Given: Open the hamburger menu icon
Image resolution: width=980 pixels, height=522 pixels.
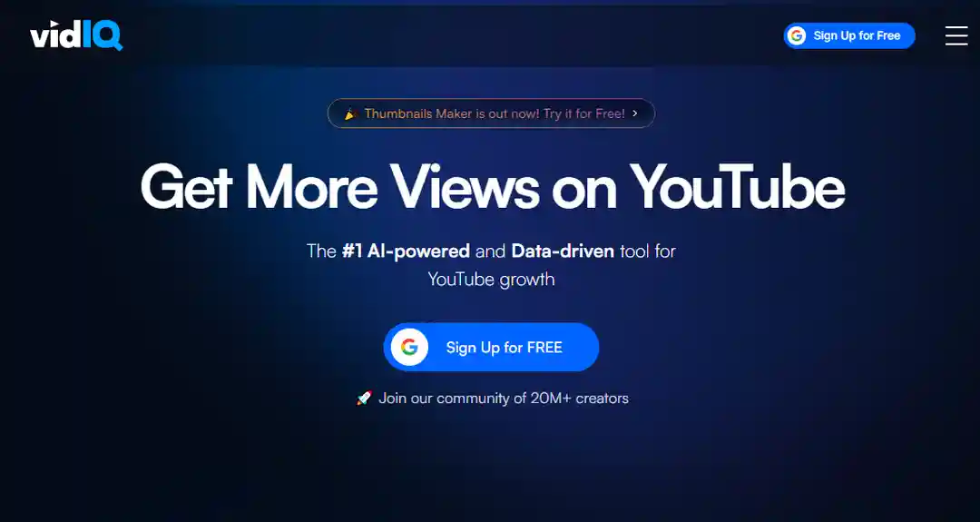Looking at the screenshot, I should pos(956,35).
